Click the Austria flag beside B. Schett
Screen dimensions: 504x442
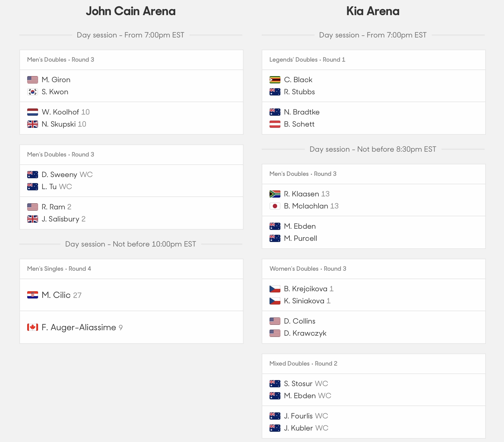275,124
